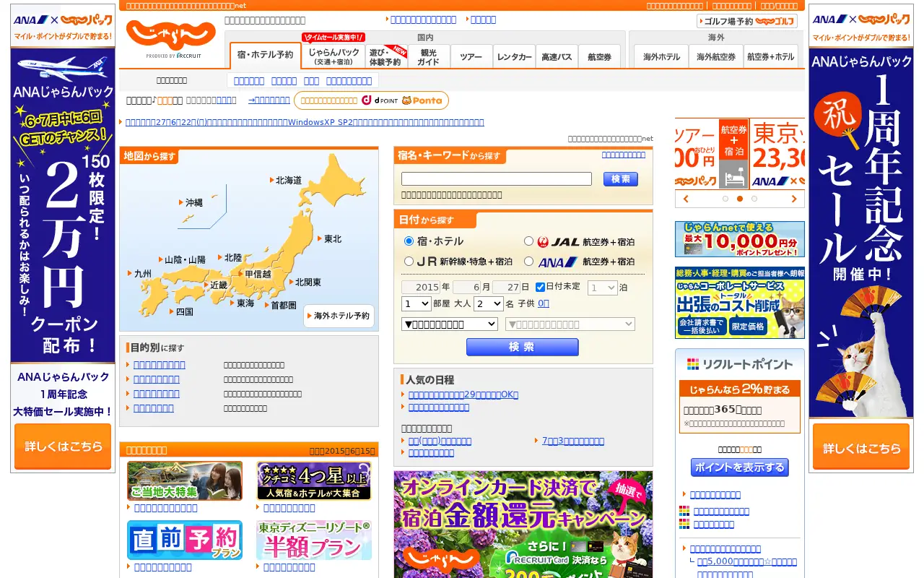The width and height of the screenshot is (924, 578).
Task: Click the ポイントを表示する button
Action: point(740,467)
